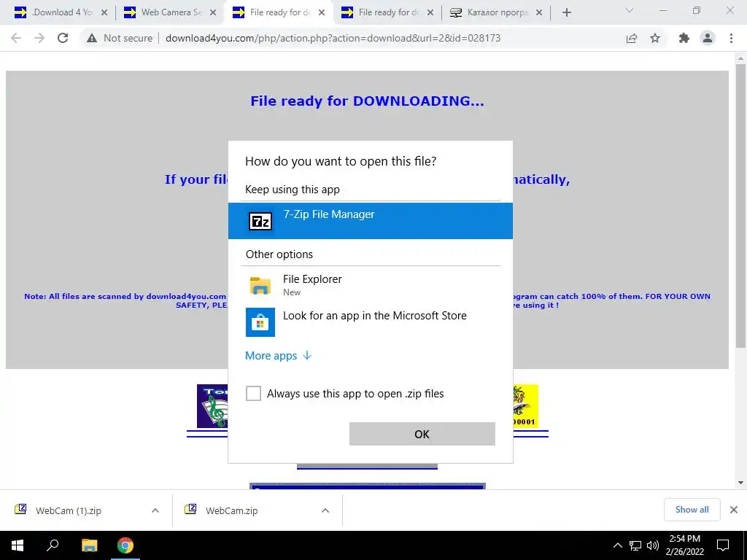The width and height of the screenshot is (747, 560).
Task: Open taskbar search
Action: point(53,545)
